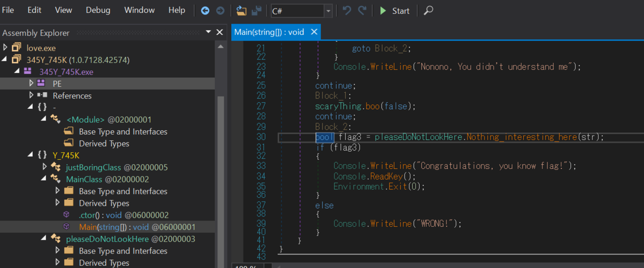Follow the pleaseDoNotLookHere reference on line 30
This screenshot has height=268, width=644.
pyautogui.click(x=419, y=137)
